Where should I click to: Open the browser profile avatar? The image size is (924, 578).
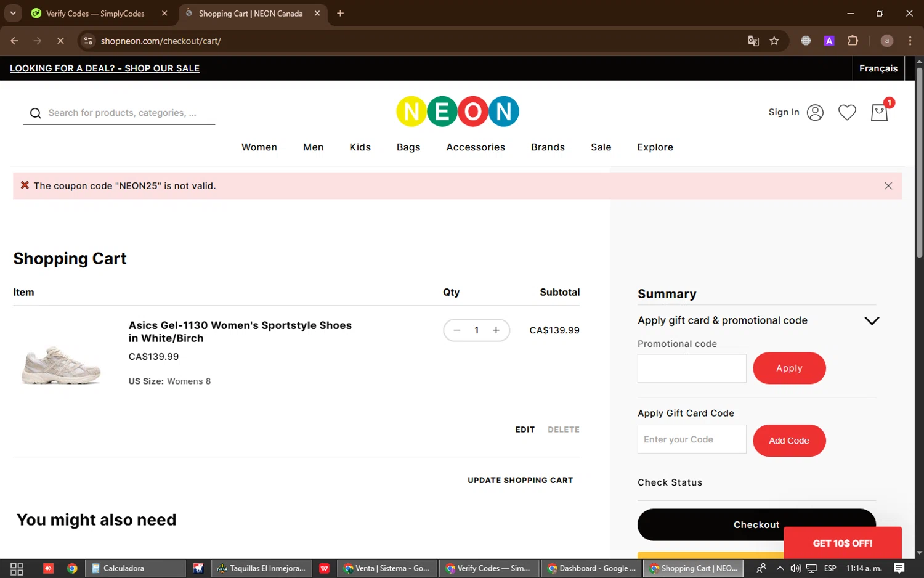coord(887,41)
